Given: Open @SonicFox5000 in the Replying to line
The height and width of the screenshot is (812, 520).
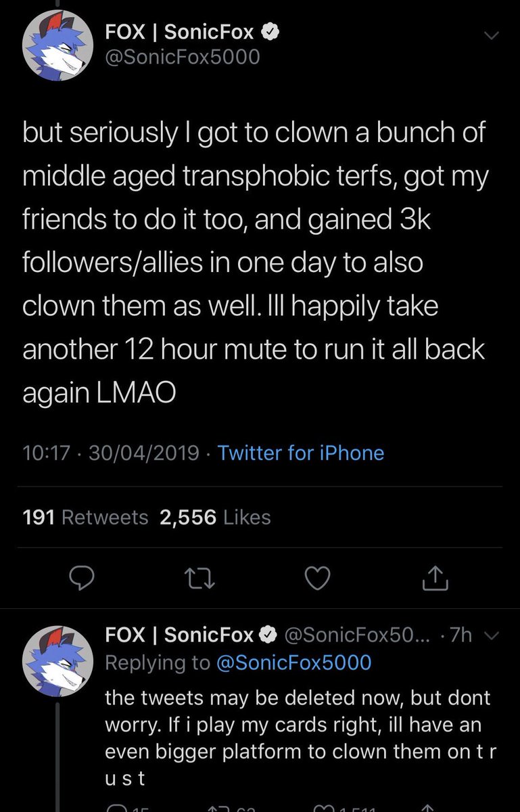Looking at the screenshot, I should pos(293,662).
